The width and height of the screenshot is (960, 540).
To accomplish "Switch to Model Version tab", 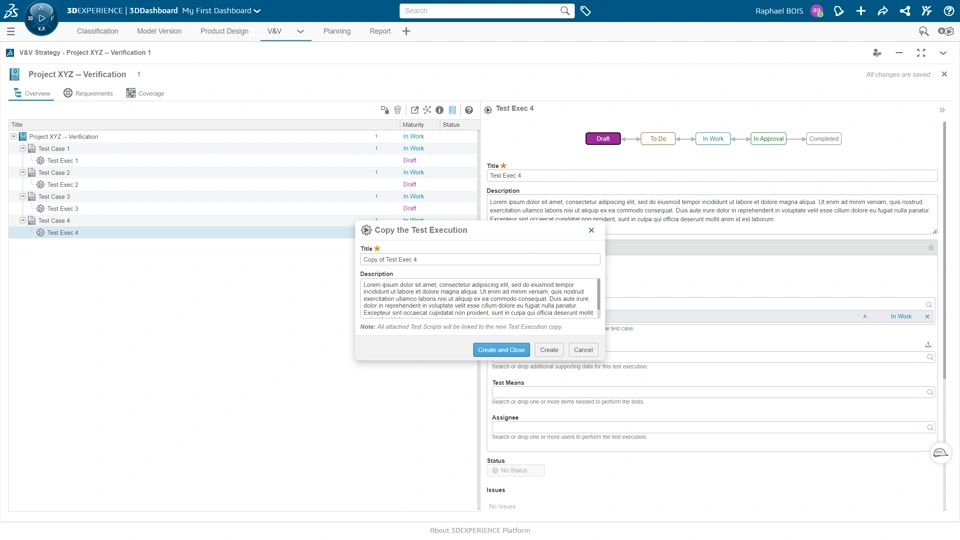I will point(159,31).
